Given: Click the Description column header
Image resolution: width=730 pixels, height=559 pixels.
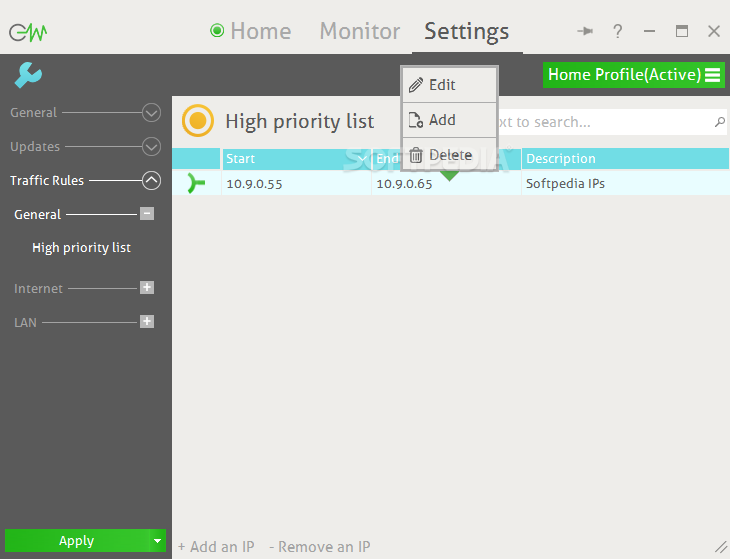Looking at the screenshot, I should [625, 159].
